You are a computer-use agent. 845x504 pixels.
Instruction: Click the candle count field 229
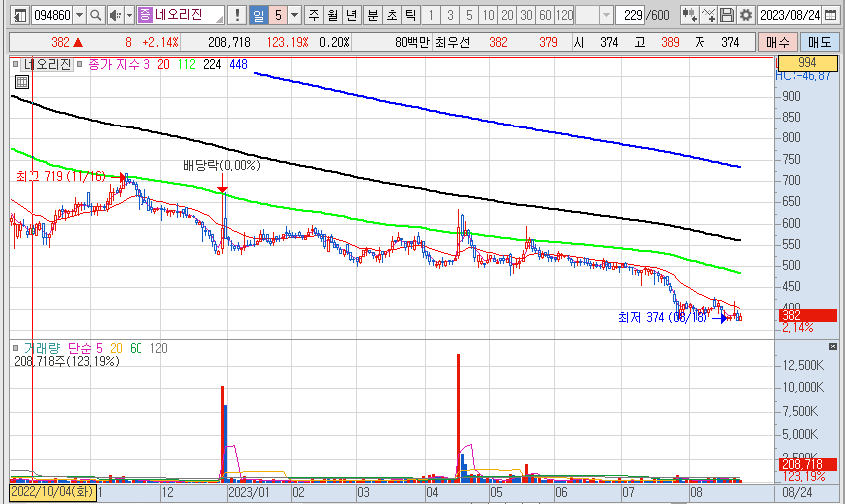point(632,15)
